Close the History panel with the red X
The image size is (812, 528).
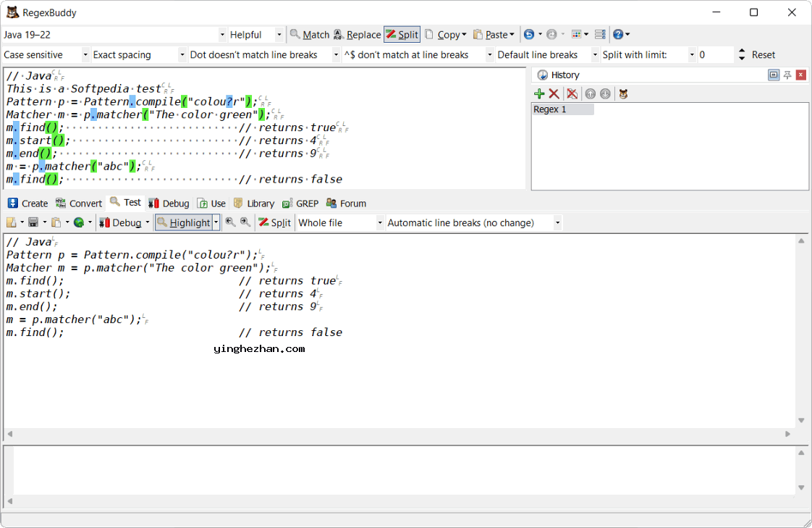click(x=801, y=75)
